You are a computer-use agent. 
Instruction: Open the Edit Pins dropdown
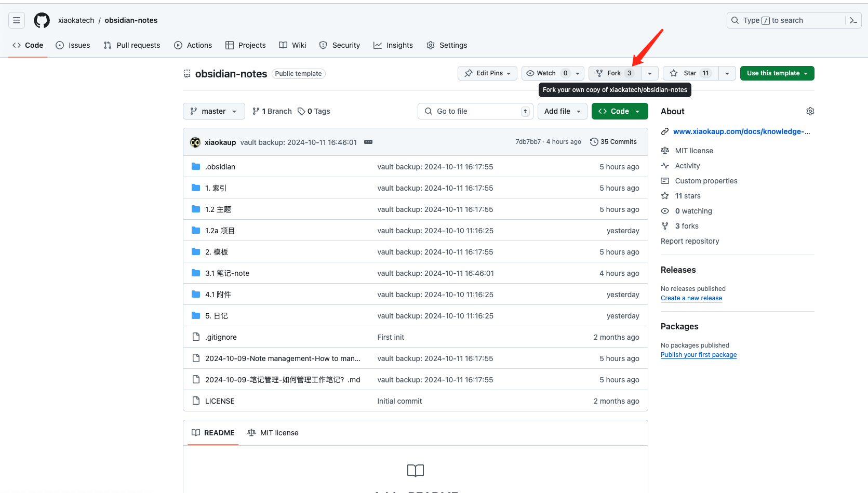point(487,73)
